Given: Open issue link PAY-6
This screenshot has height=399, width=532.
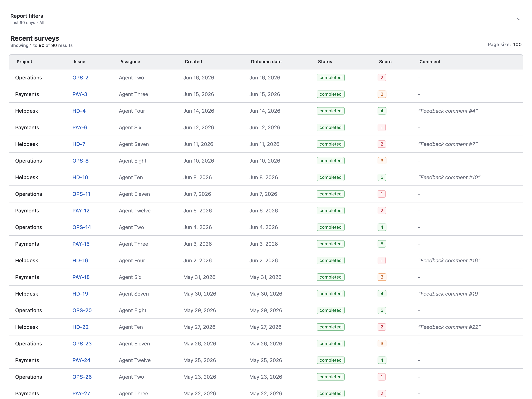Looking at the screenshot, I should [80, 127].
